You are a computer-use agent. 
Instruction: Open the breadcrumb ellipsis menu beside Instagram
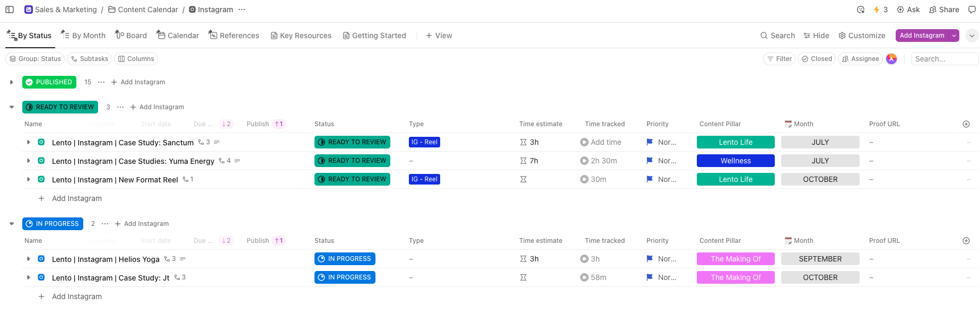[242, 10]
